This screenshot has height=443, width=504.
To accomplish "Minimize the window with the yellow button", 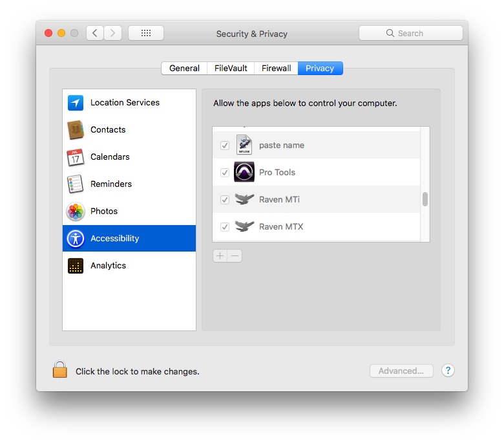I will 61,33.
